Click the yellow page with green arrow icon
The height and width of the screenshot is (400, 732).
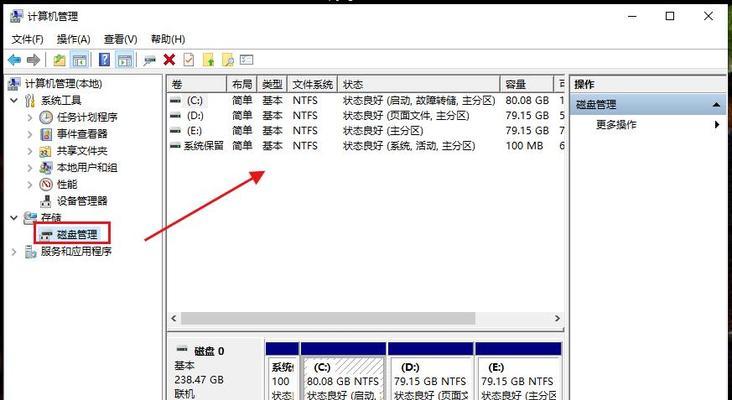[208, 60]
